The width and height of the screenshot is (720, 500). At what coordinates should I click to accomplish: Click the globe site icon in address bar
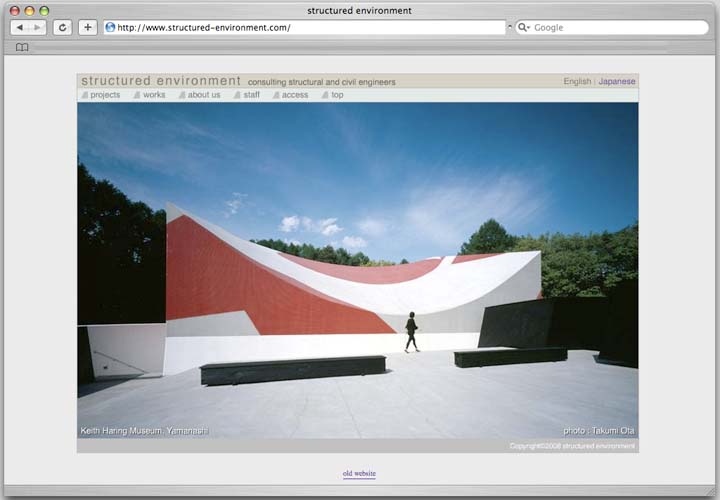click(110, 28)
